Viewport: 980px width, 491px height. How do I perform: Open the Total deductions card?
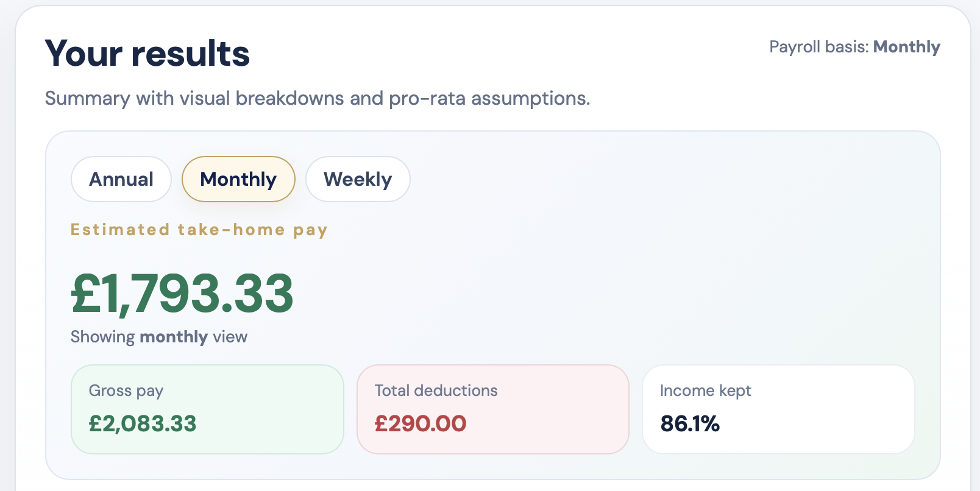coord(492,409)
